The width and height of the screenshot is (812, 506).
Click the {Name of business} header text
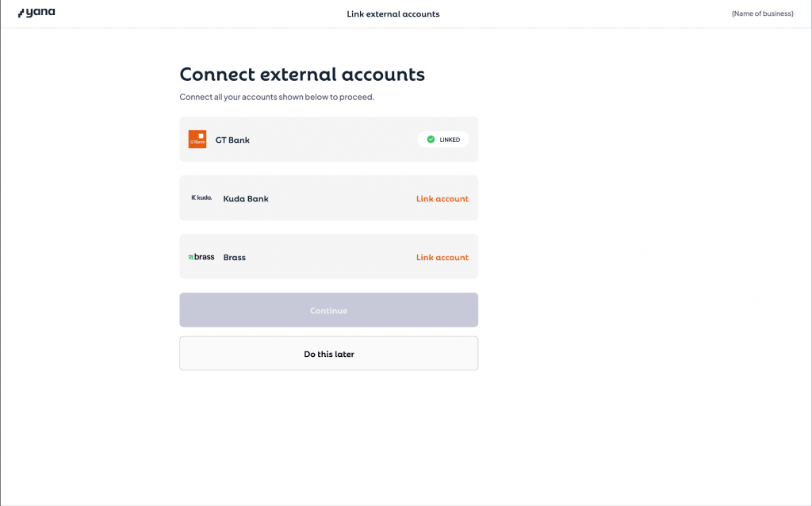[762, 13]
